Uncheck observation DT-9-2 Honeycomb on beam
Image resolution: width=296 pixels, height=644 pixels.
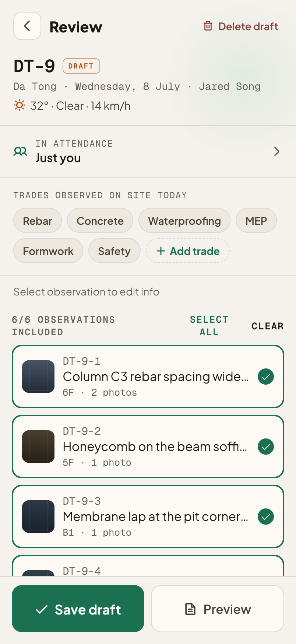pyautogui.click(x=266, y=447)
